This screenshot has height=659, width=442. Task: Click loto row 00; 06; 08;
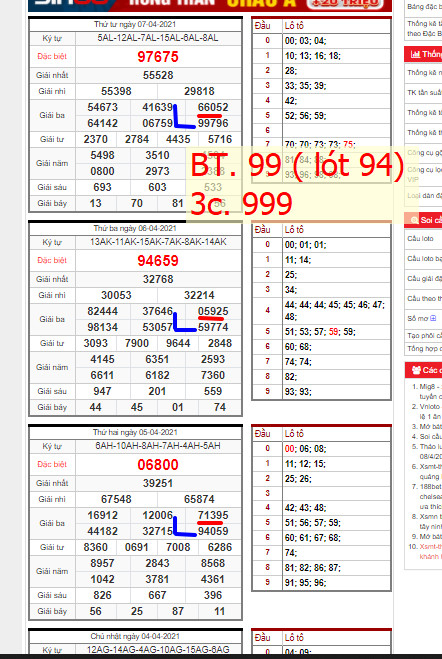pyautogui.click(x=305, y=449)
